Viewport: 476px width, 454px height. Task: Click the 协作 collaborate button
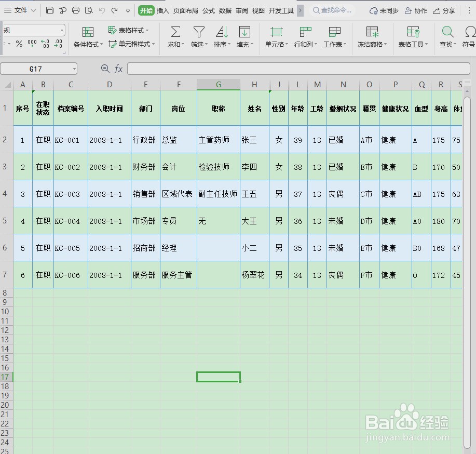pos(416,10)
